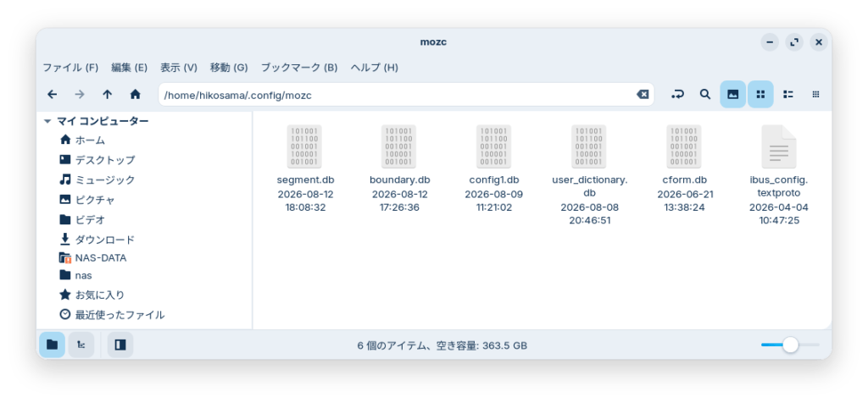This screenshot has height=403, width=868.
Task: Open file search with the magnifier icon
Action: [704, 95]
